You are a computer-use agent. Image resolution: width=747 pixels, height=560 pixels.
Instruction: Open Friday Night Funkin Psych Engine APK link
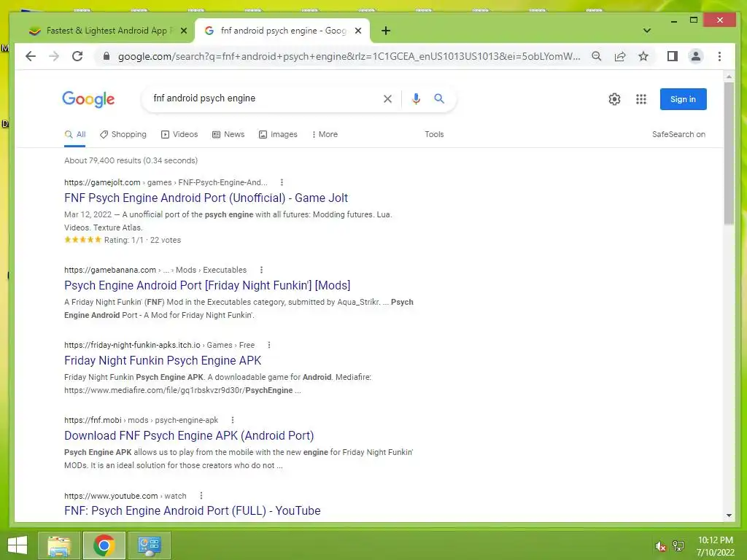pyautogui.click(x=163, y=360)
